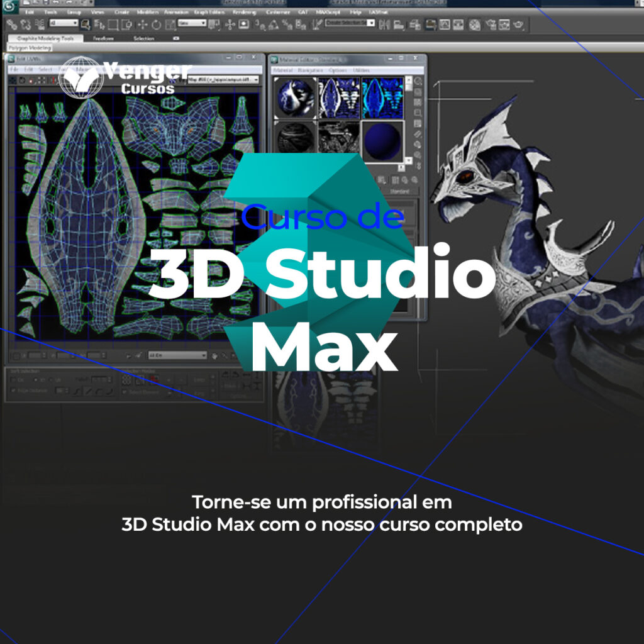Click the Render Production teapot icon
This screenshot has width=644, height=644.
[x=518, y=25]
